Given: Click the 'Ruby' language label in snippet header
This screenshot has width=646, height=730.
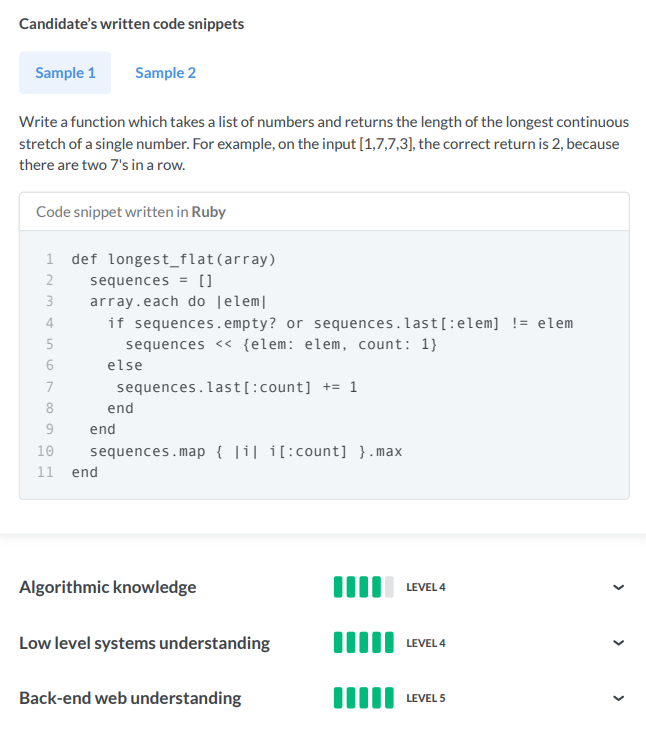Looking at the screenshot, I should tap(208, 212).
